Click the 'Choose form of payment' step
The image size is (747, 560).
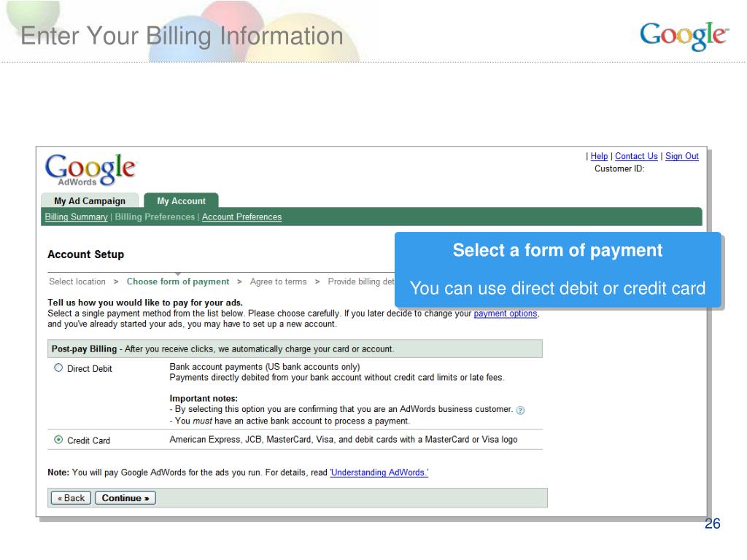[178, 281]
